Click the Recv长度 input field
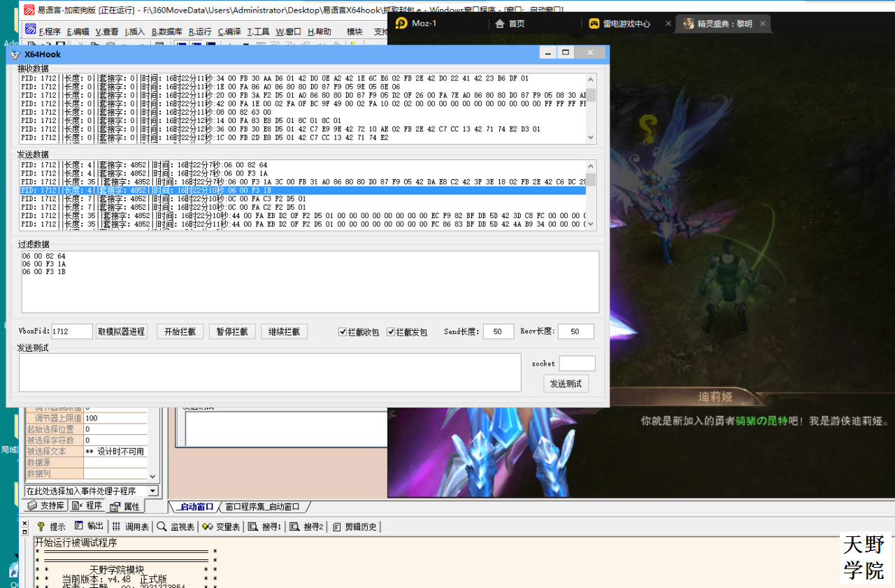 [x=576, y=331]
